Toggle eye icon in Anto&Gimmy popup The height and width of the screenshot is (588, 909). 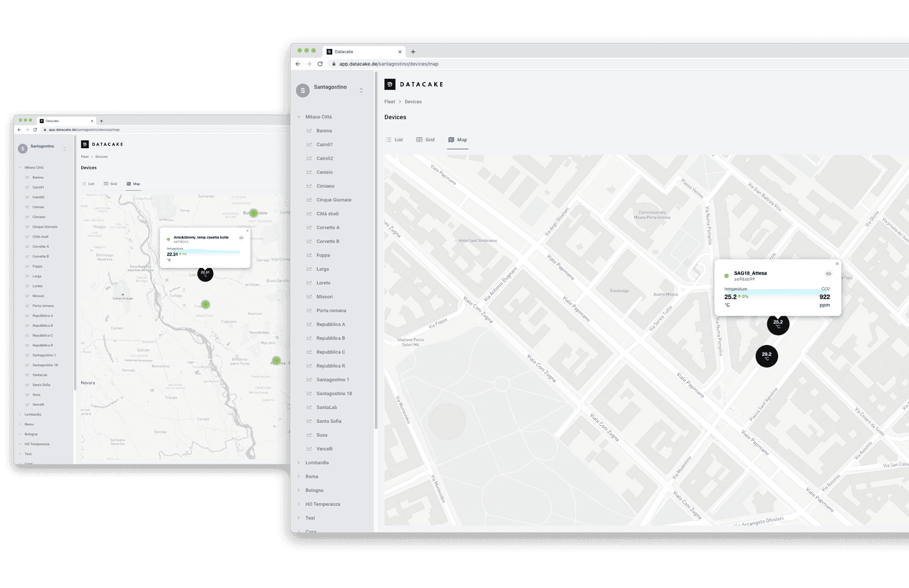click(241, 238)
